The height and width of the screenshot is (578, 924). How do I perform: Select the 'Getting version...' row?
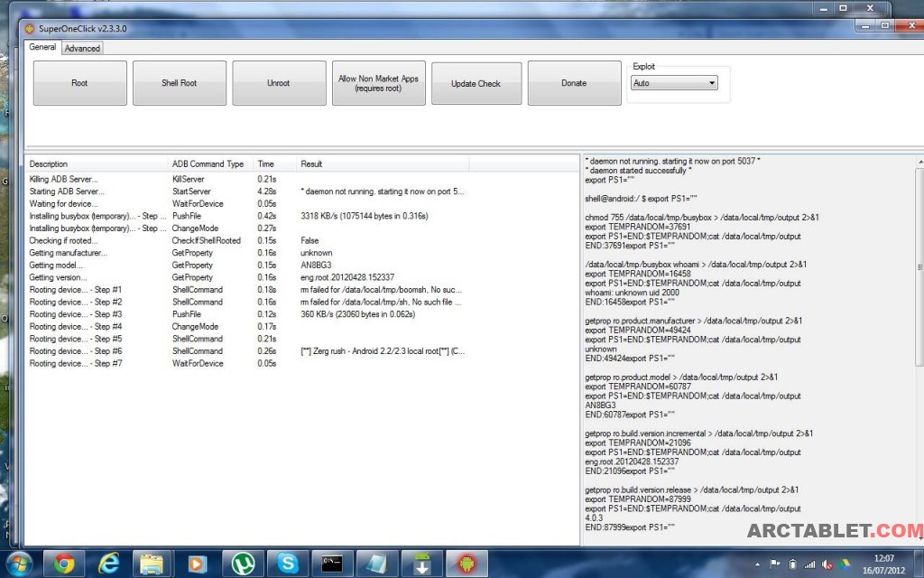247,277
